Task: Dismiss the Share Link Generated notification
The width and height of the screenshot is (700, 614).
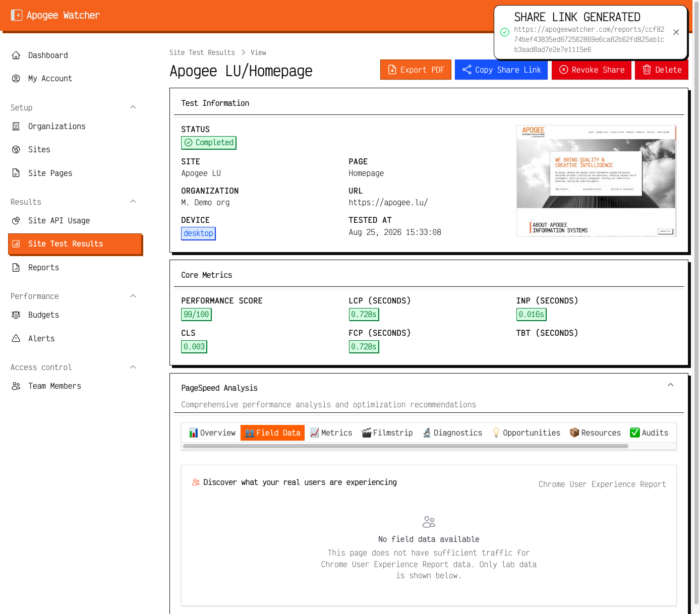Action: tap(676, 32)
